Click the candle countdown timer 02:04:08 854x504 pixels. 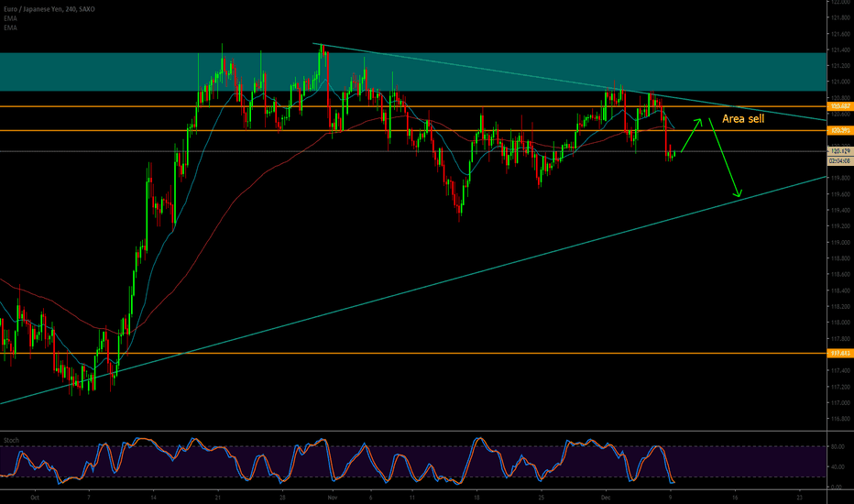click(838, 160)
